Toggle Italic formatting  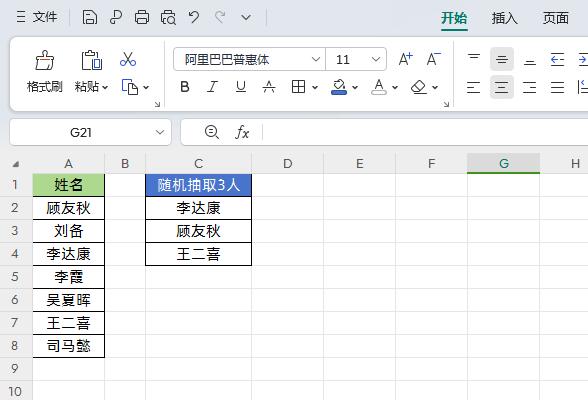(213, 87)
